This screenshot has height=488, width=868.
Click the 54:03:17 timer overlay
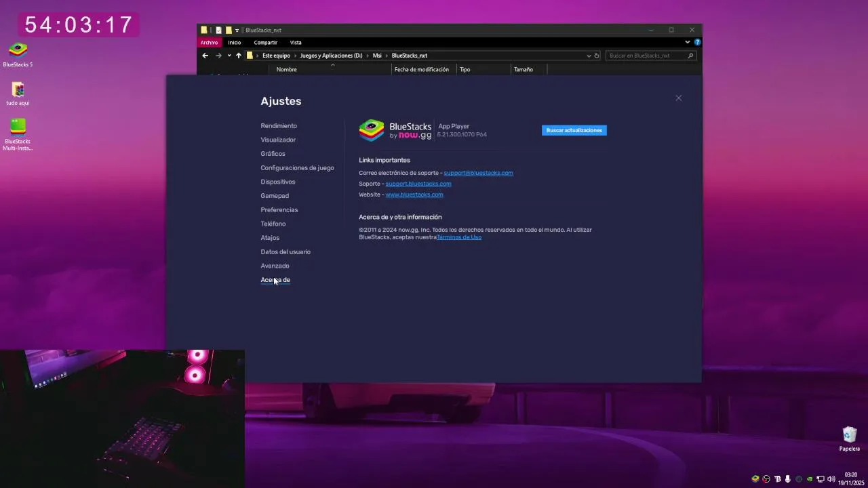point(79,25)
